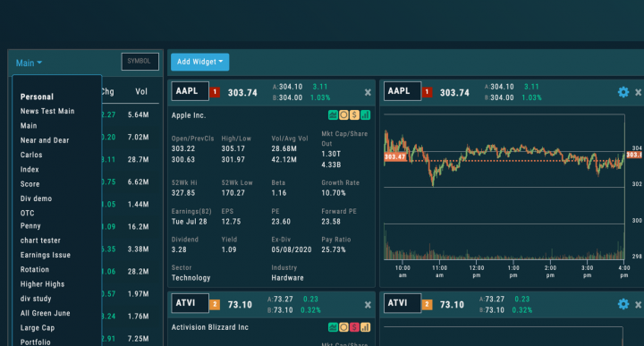
Task: Click the SYMBOL input field
Action: coord(140,62)
